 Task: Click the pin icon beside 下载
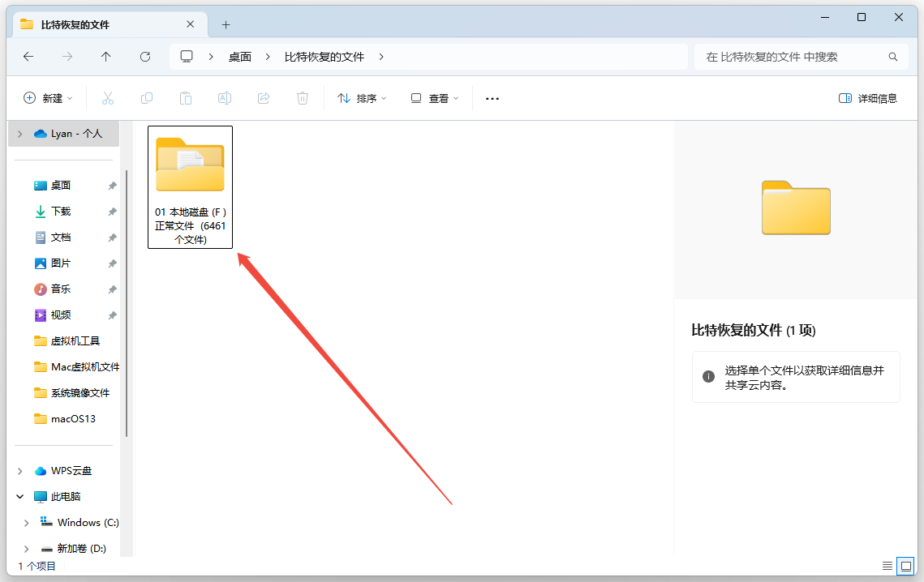112,212
